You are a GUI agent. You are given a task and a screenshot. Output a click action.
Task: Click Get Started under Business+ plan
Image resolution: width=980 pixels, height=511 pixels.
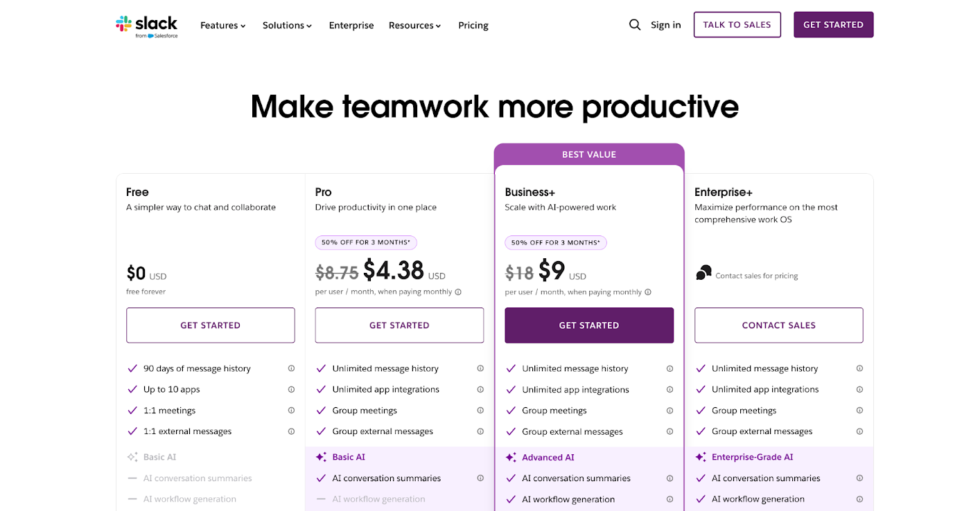pyautogui.click(x=589, y=325)
